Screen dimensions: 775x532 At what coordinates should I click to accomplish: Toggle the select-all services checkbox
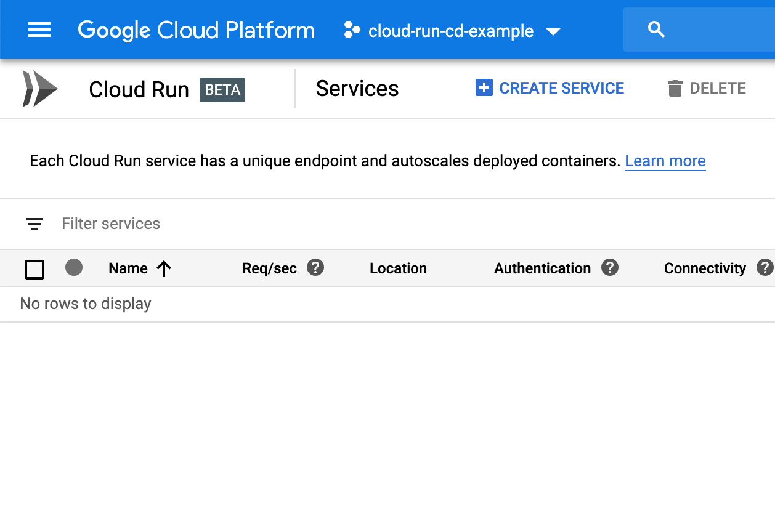pyautogui.click(x=34, y=269)
